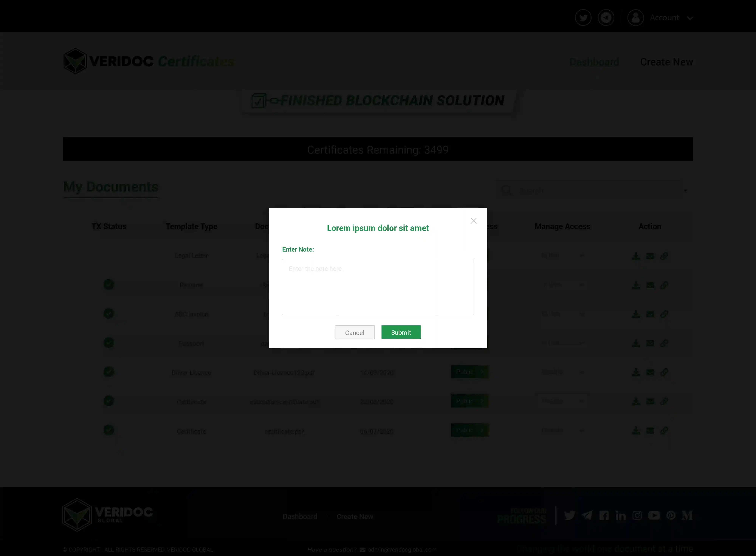756x556 pixels.
Task: Open the search box dropdown arrow
Action: point(685,191)
